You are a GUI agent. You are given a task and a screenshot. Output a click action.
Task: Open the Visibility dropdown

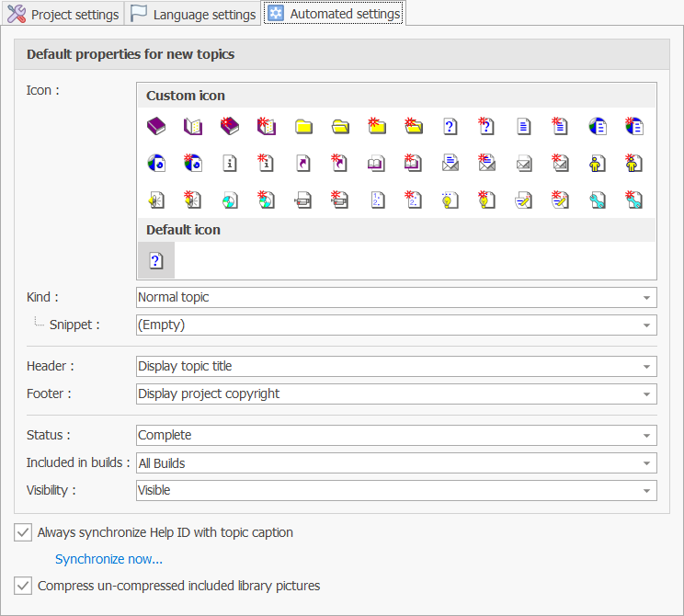point(648,491)
